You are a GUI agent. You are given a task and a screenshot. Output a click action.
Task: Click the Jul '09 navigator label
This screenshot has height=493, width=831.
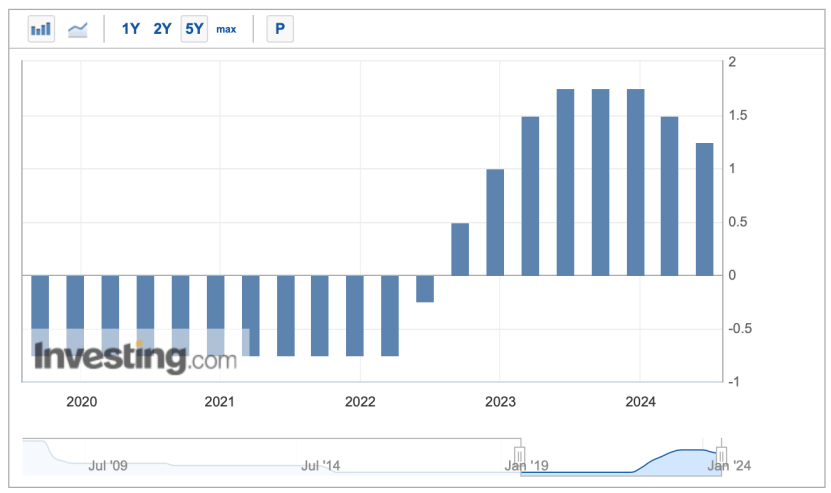tap(108, 465)
